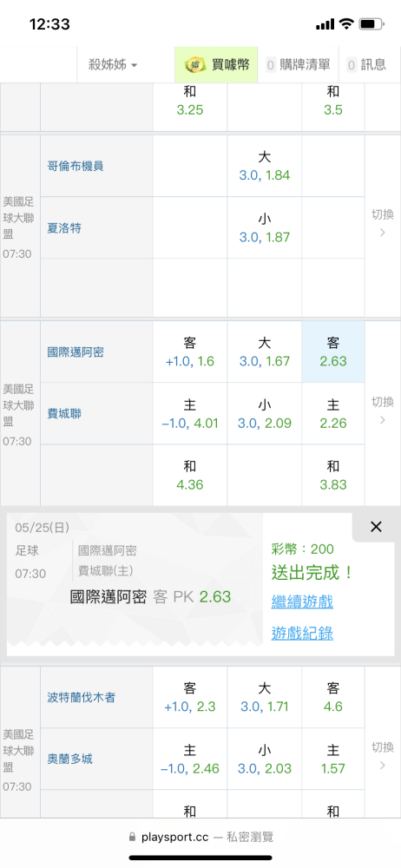Open the 訊息 messages tab
This screenshot has width=401, height=868.
[x=366, y=65]
